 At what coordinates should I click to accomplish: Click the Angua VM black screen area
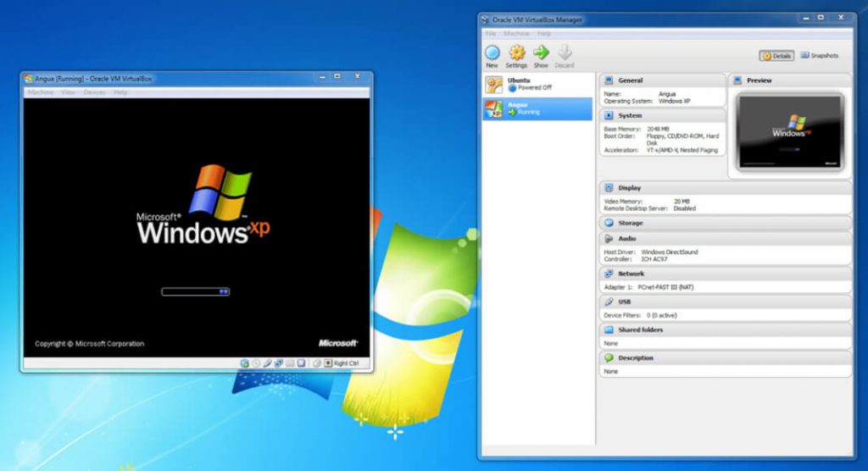[x=197, y=228]
